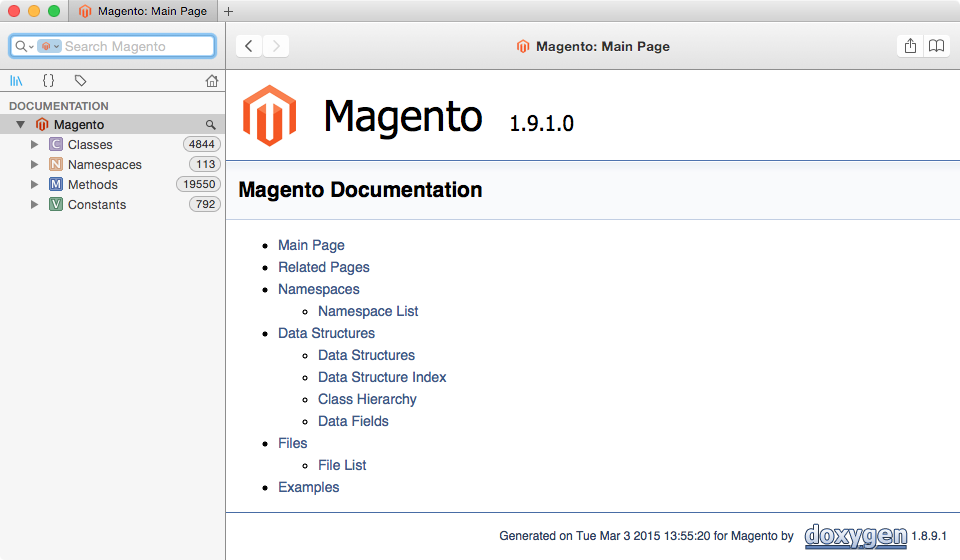The image size is (960, 560).
Task: Click the large Magento logo in the header
Action: (269, 116)
